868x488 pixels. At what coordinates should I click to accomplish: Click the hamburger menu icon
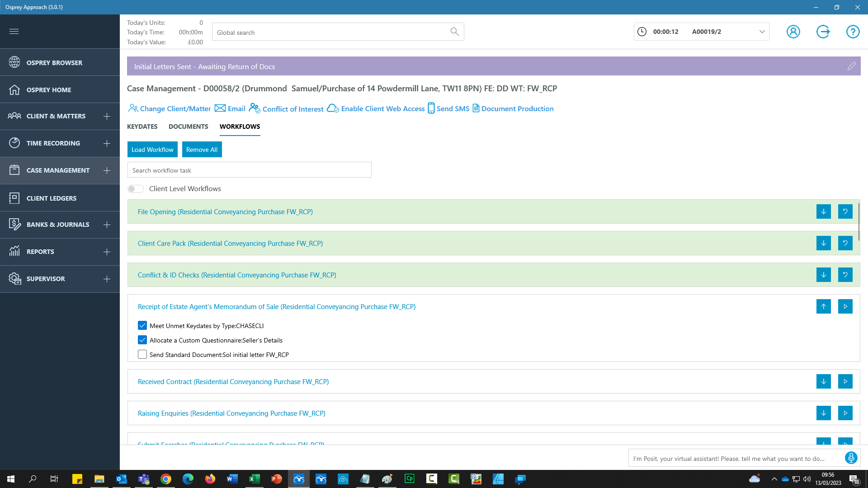[x=14, y=32]
